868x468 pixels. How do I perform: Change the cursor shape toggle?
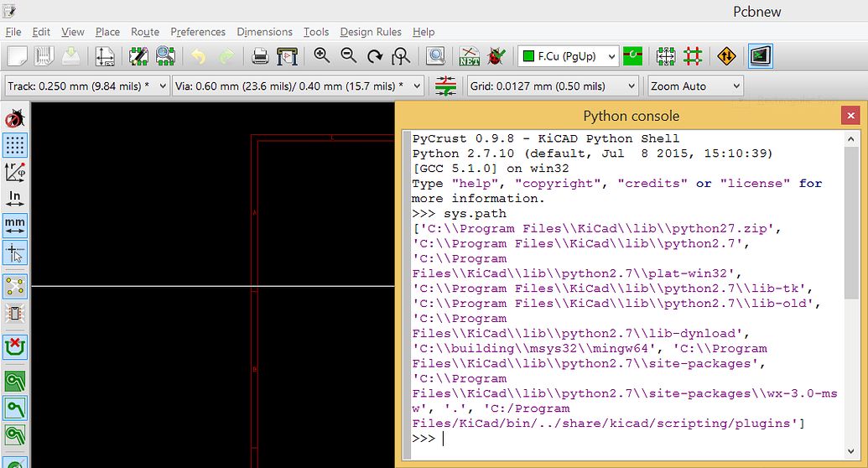pyautogui.click(x=15, y=253)
